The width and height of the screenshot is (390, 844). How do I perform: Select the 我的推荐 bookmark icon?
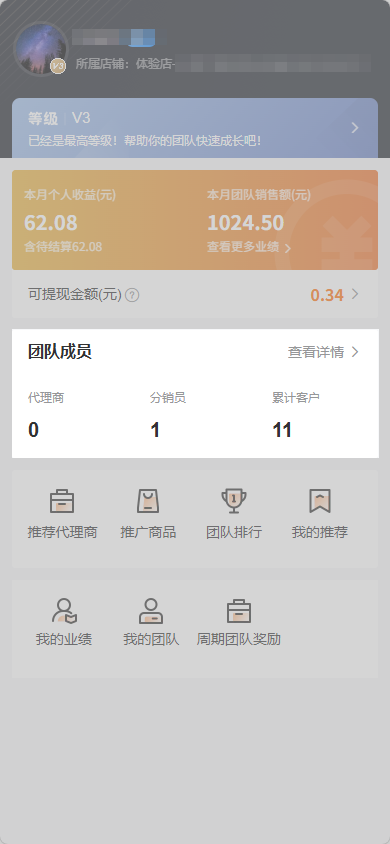coord(320,501)
